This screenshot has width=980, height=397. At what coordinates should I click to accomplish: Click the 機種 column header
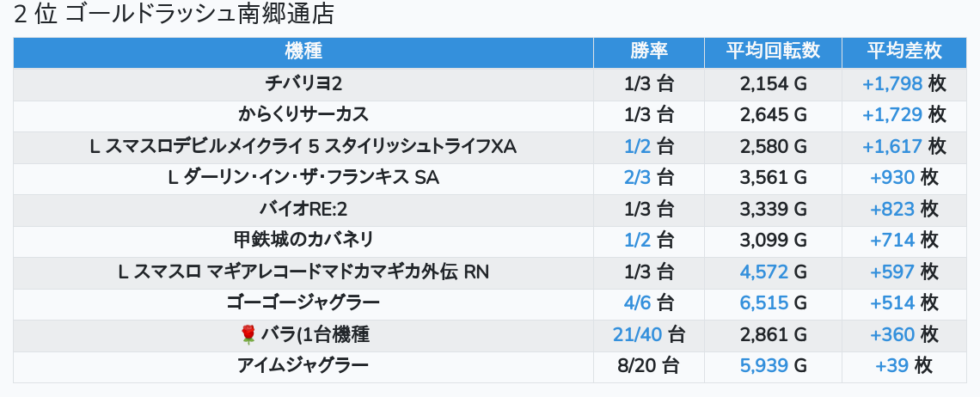coord(303,52)
